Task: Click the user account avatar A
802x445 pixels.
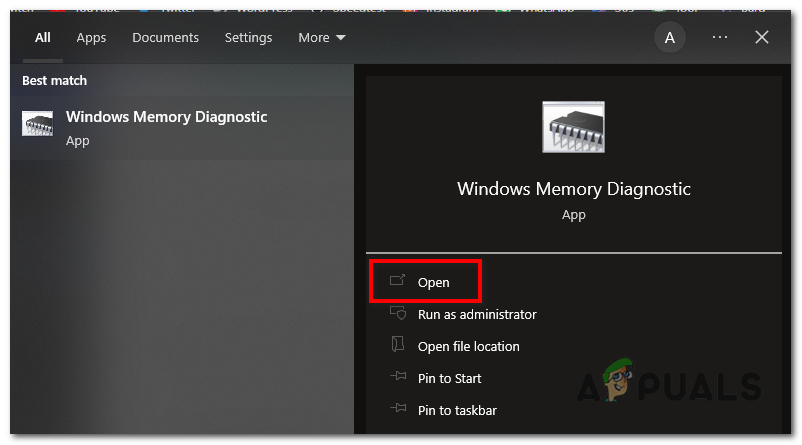Action: (x=670, y=37)
